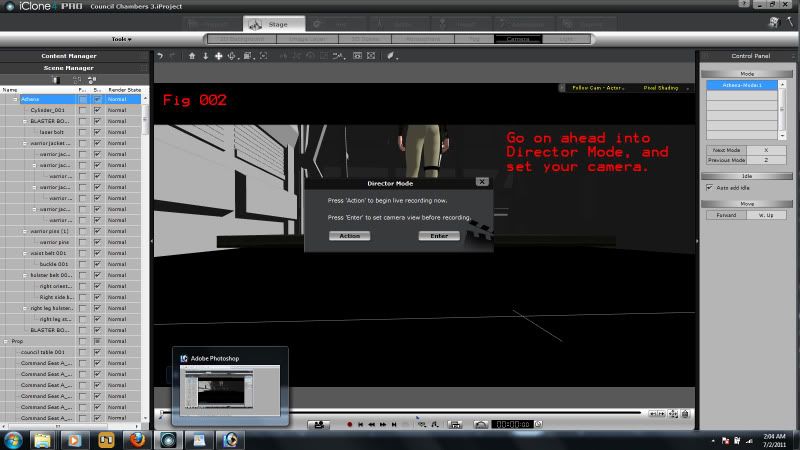The height and width of the screenshot is (450, 800).
Task: Toggle Show checkbox for warrior pins row
Action: point(97,242)
